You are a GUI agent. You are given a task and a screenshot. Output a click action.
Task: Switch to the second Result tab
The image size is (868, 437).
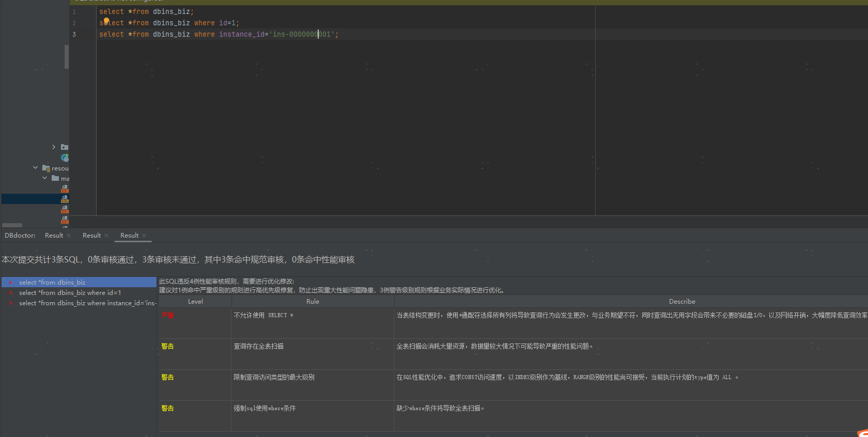coord(91,236)
